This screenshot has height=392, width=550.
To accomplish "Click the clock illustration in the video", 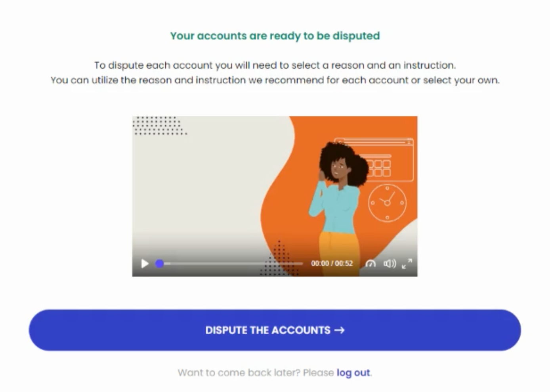I will tap(387, 203).
